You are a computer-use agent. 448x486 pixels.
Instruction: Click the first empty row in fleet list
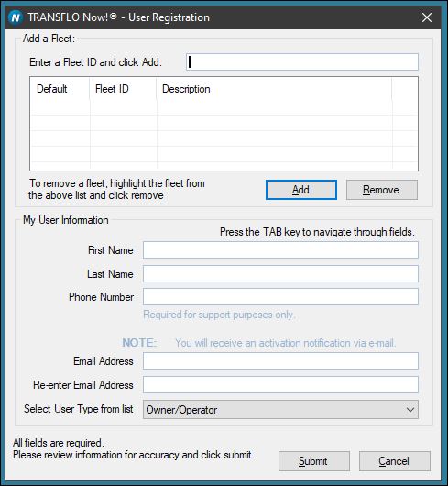224,107
